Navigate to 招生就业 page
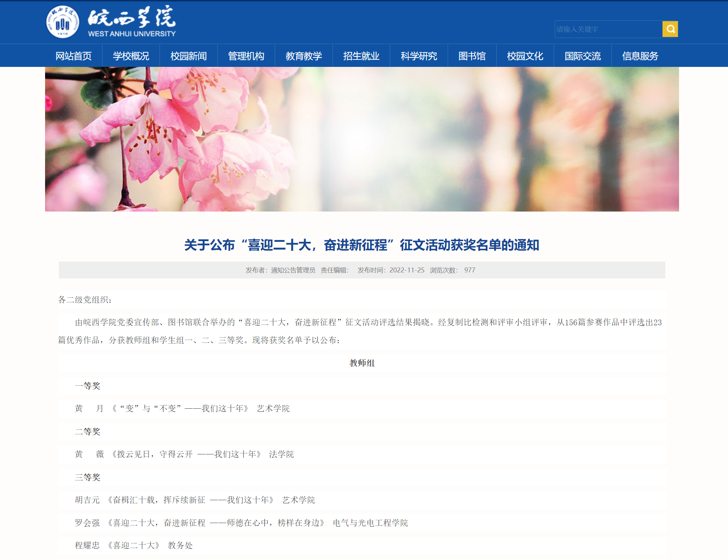 pyautogui.click(x=361, y=56)
